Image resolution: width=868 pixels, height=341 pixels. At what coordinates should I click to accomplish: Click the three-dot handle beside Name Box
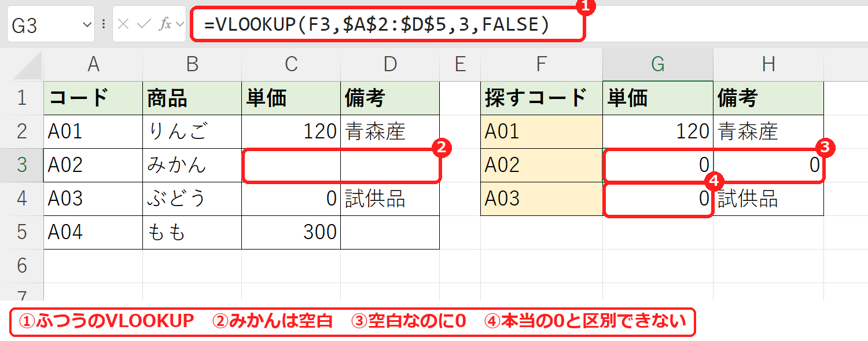(x=104, y=24)
